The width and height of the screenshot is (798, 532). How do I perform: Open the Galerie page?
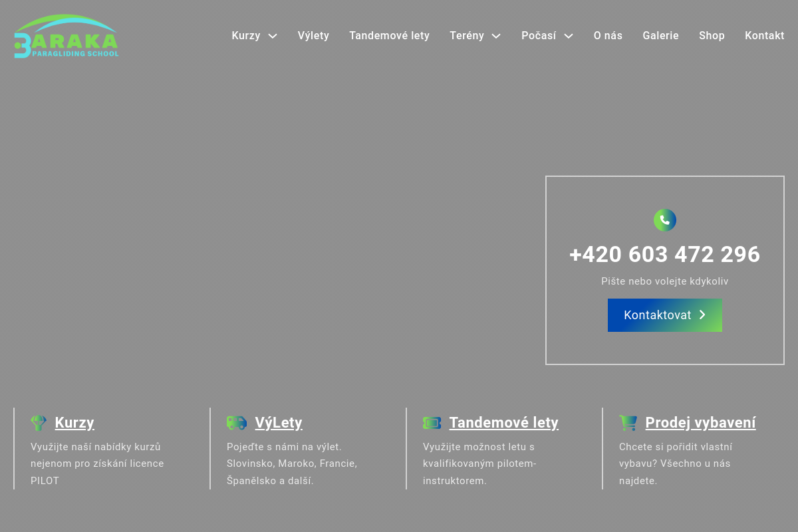click(660, 36)
